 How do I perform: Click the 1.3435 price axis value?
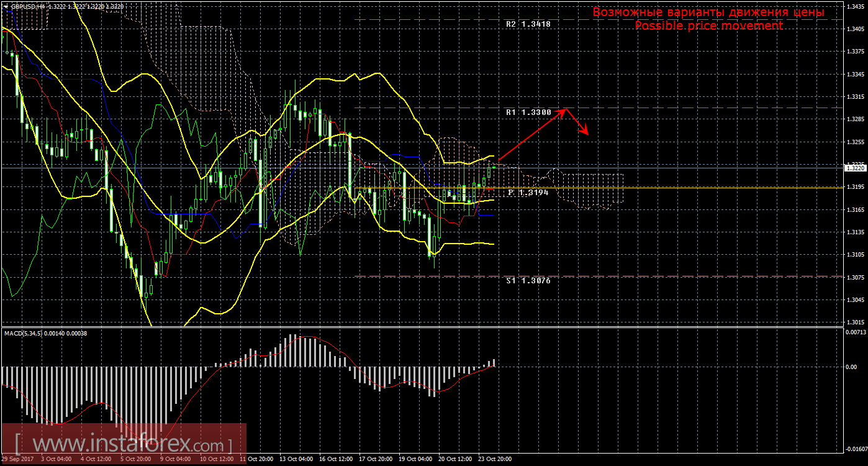point(856,6)
